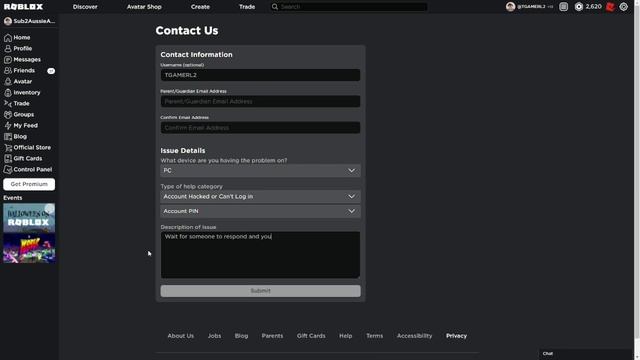The height and width of the screenshot is (360, 640).
Task: Click the Confirm Email Address field
Action: 260,128
